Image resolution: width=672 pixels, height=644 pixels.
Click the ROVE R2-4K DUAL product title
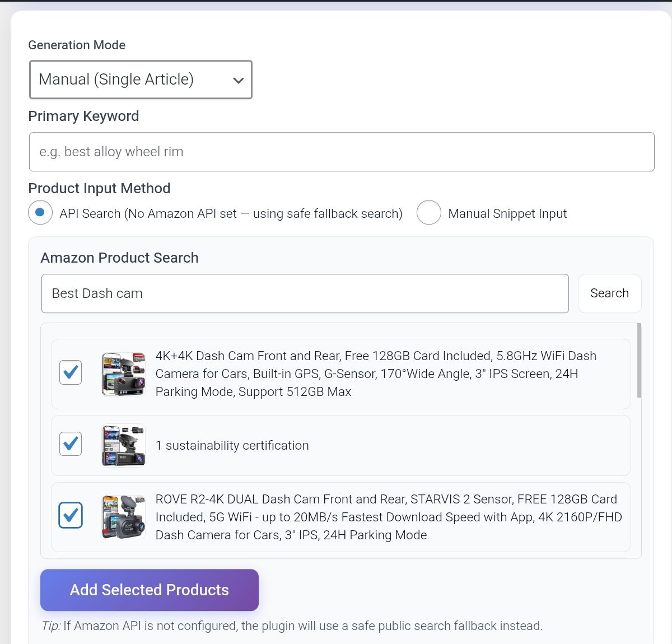click(388, 517)
